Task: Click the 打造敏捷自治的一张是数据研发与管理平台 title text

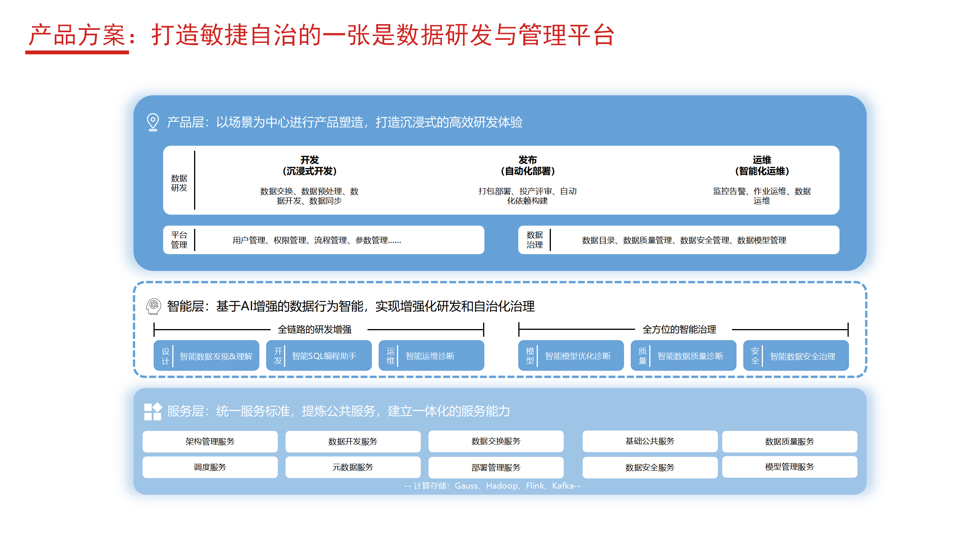Action: 383,35
